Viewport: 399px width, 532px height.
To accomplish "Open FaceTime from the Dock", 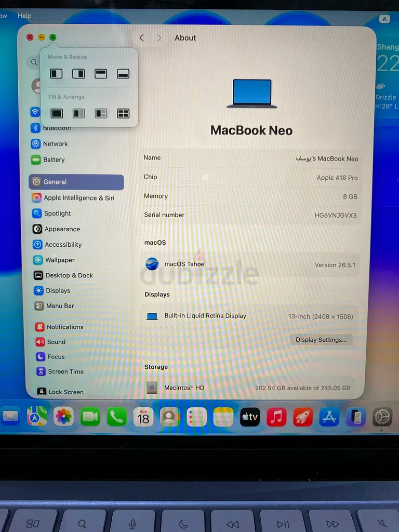I will [90, 416].
